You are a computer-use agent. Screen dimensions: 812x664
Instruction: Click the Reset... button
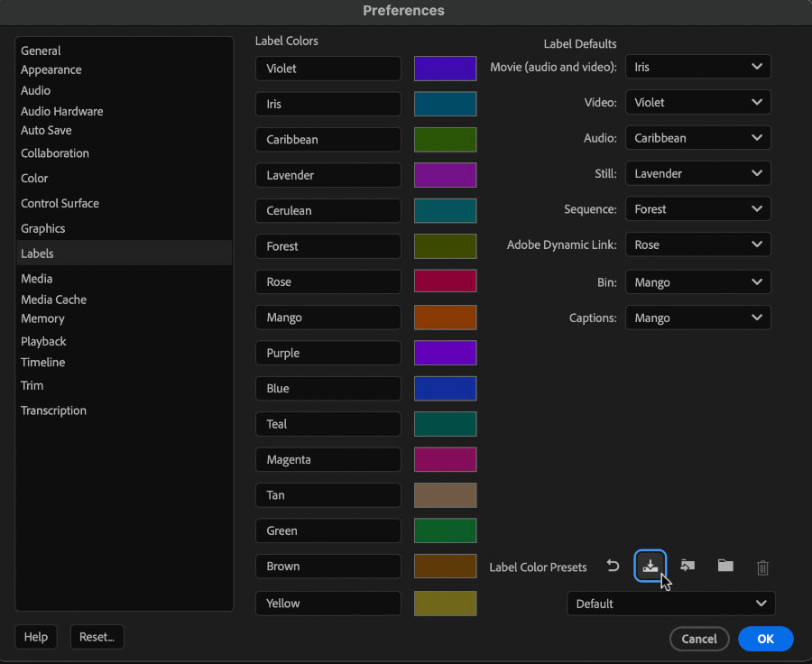tap(97, 637)
